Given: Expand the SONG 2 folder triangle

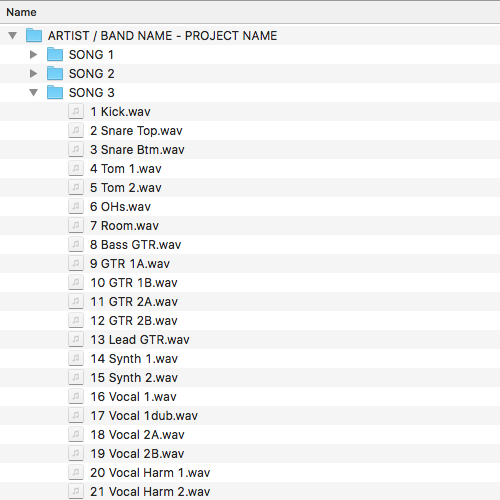Looking at the screenshot, I should tap(33, 73).
